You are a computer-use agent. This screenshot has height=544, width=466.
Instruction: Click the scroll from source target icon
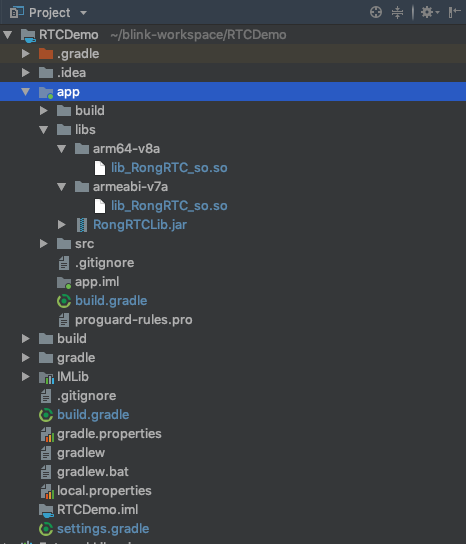[x=376, y=12]
